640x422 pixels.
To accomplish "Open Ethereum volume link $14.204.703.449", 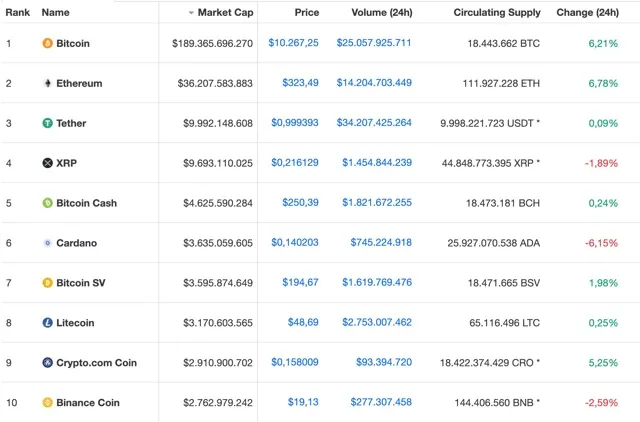I will click(374, 82).
